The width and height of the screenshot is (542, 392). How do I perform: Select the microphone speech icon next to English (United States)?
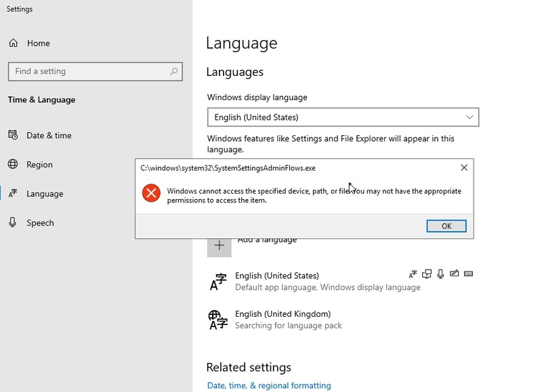pos(442,274)
